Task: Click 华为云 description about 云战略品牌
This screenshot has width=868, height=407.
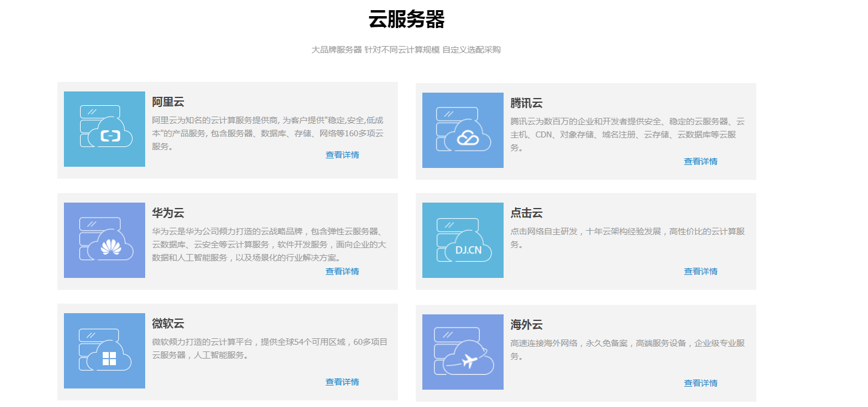Action: (269, 244)
